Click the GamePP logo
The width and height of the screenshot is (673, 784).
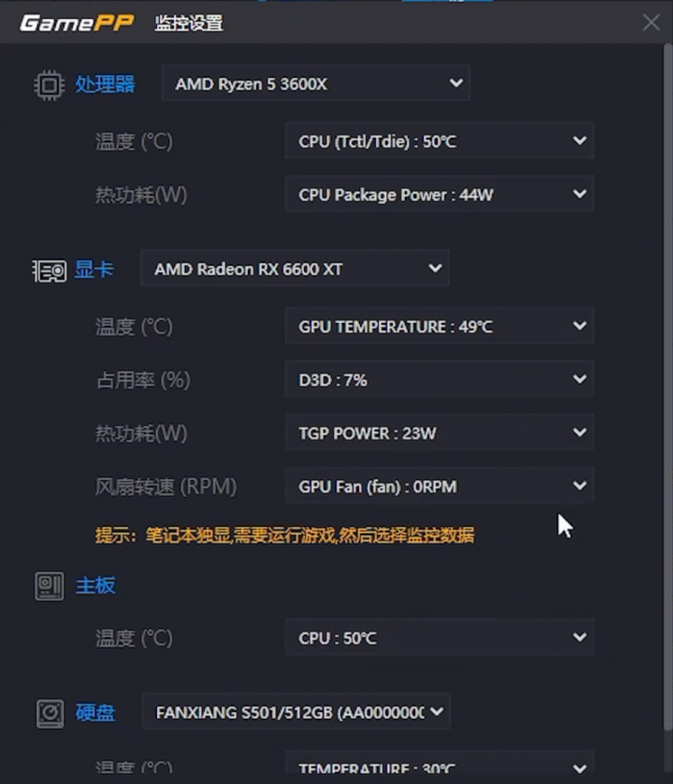[x=77, y=22]
